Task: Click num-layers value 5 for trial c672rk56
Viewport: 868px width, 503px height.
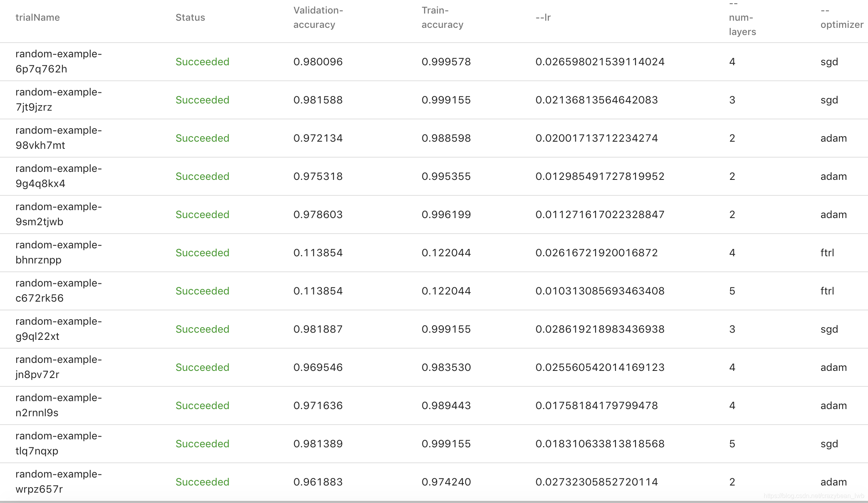Action: (x=732, y=291)
